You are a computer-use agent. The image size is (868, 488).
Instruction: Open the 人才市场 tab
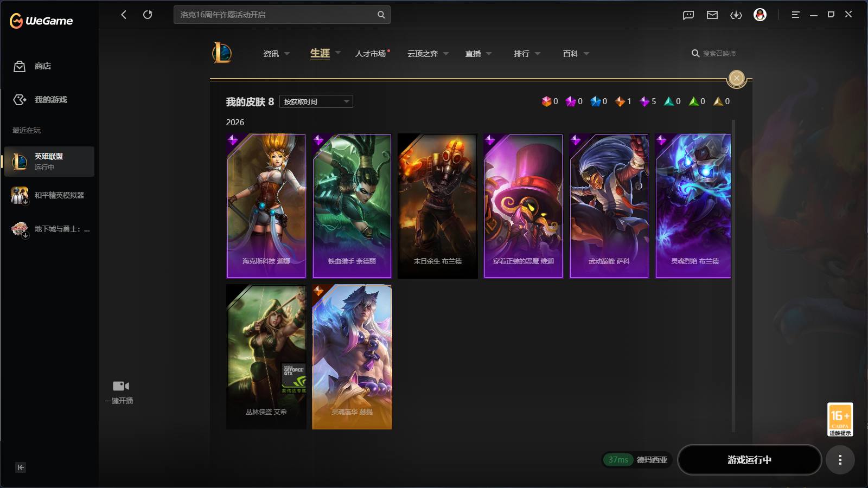click(x=371, y=54)
